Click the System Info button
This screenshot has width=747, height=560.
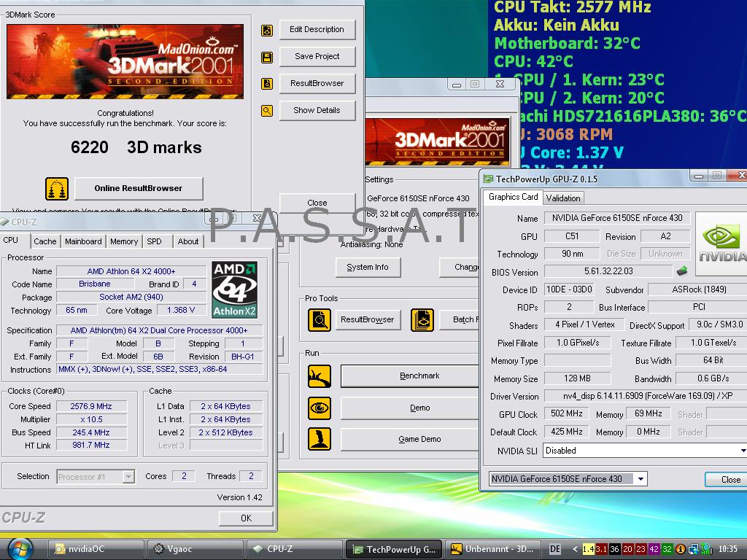[368, 267]
